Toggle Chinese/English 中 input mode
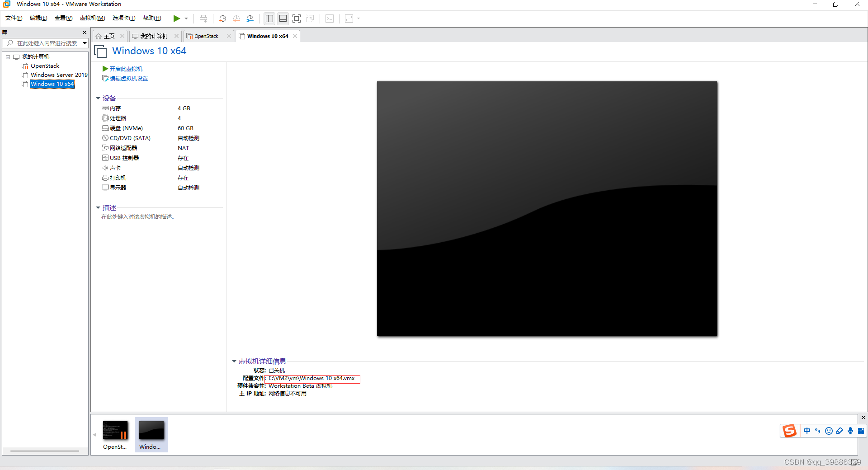This screenshot has height=470, width=868. click(x=807, y=431)
